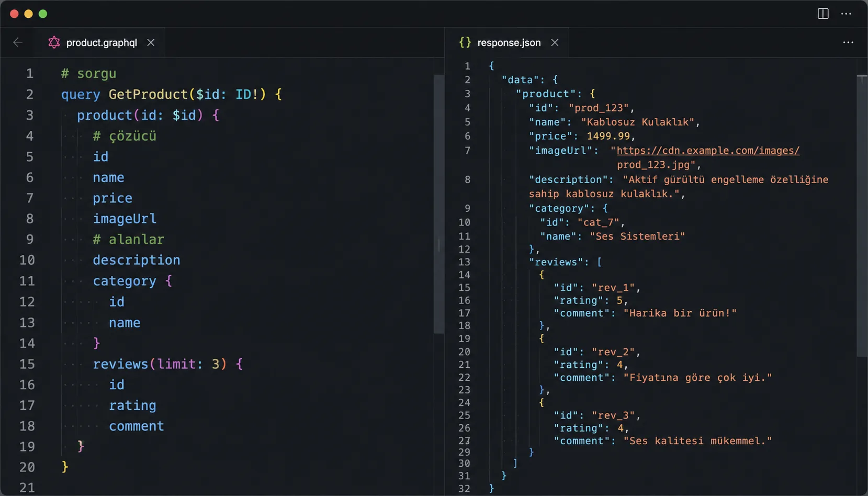Click the "Harika bir ürün!" comment value
868x496 pixels.
(680, 313)
